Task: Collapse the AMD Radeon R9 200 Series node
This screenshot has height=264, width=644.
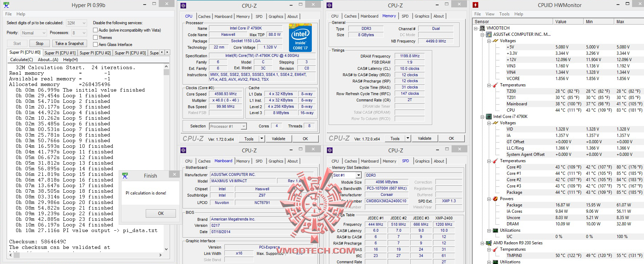Action: click(482, 243)
